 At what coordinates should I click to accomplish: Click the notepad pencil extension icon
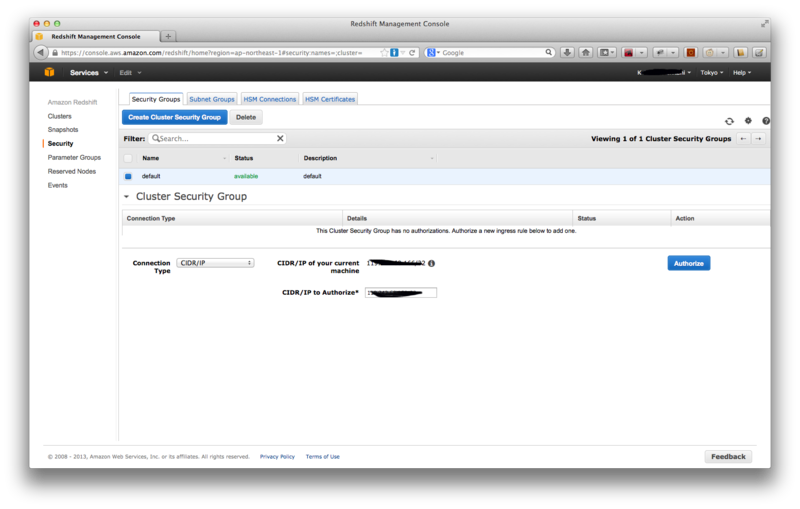[759, 53]
